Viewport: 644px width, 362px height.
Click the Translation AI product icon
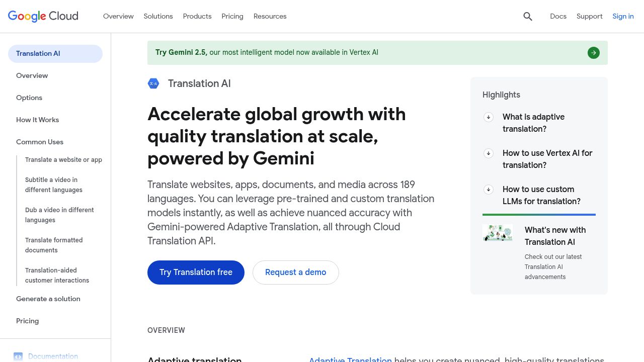click(153, 83)
